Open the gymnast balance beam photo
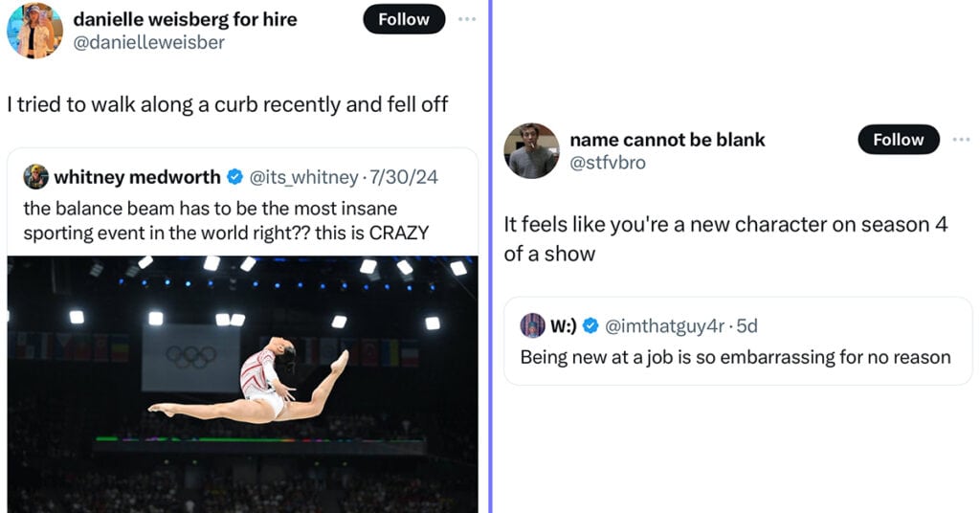This screenshot has width=980, height=513. (x=242, y=384)
